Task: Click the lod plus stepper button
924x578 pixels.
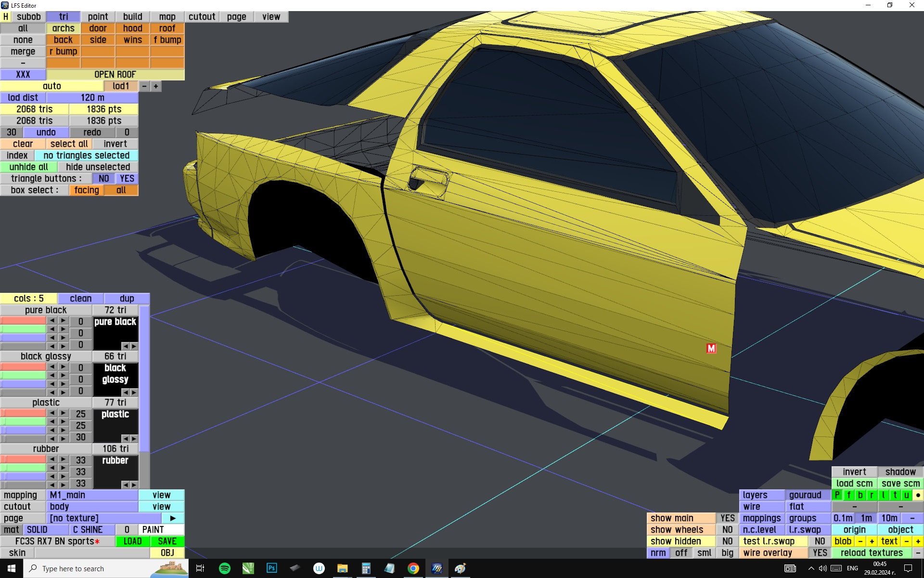Action: point(156,86)
